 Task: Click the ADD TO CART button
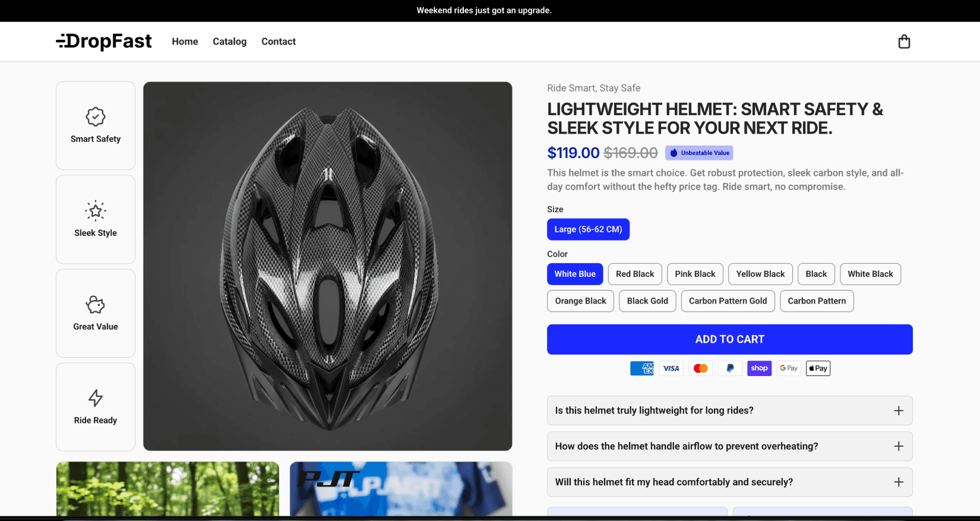tap(729, 339)
